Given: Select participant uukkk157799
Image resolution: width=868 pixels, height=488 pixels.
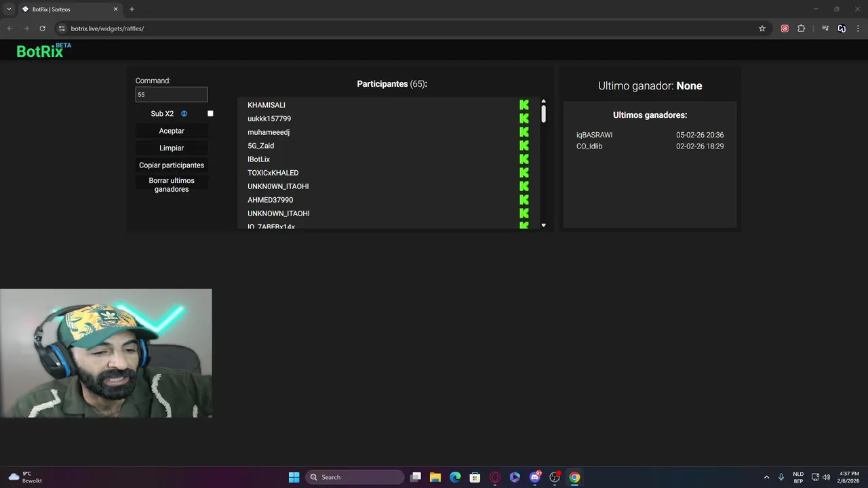Looking at the screenshot, I should point(269,119).
